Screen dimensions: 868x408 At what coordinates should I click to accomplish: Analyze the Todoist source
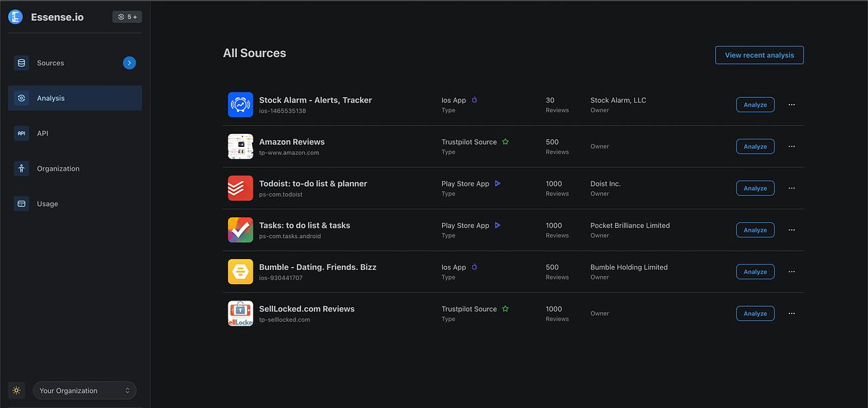(755, 188)
